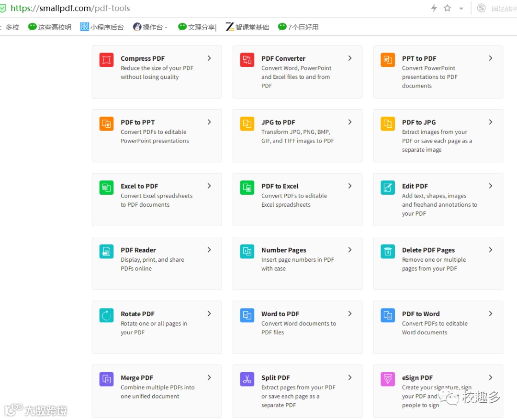Click the chevron on eSign PDF card

(x=491, y=378)
